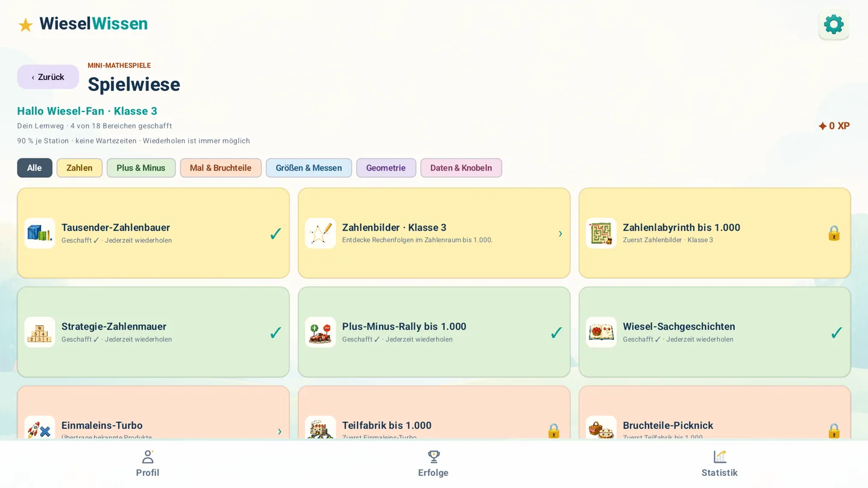Click the checkmark on Plus-Minus-Rally bis 1.000
Viewport: 868px width, 488px height.
tap(556, 332)
